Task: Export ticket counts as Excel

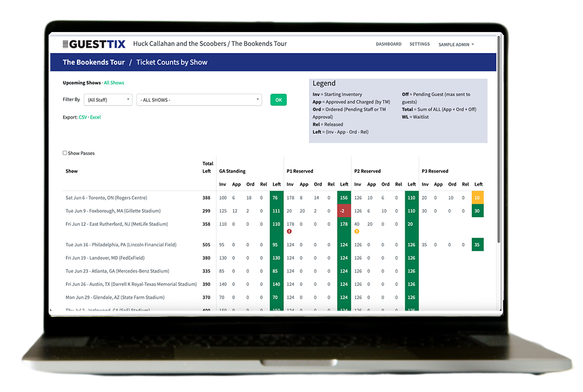Action: [x=95, y=118]
